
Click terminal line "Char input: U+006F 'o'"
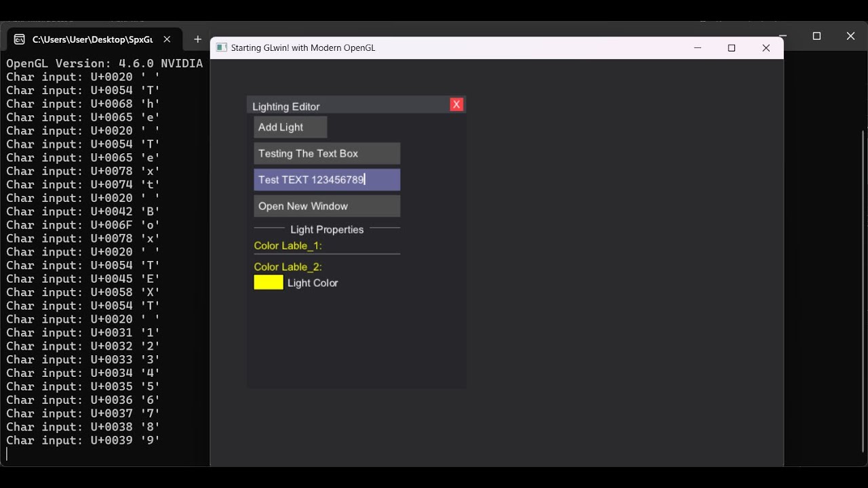pyautogui.click(x=83, y=225)
